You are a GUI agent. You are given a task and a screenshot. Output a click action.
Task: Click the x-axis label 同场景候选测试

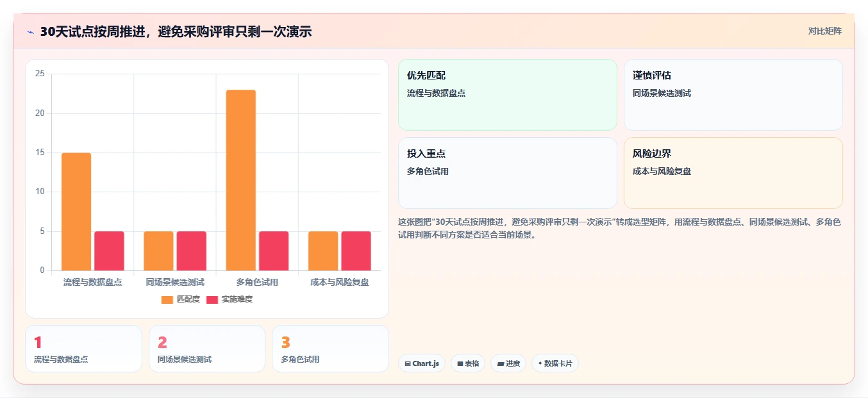tap(175, 282)
